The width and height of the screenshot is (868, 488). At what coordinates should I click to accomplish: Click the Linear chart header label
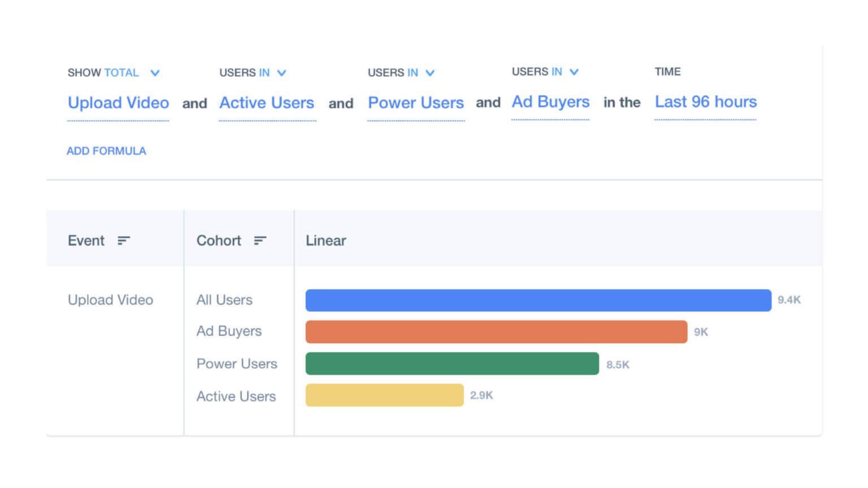(x=325, y=241)
